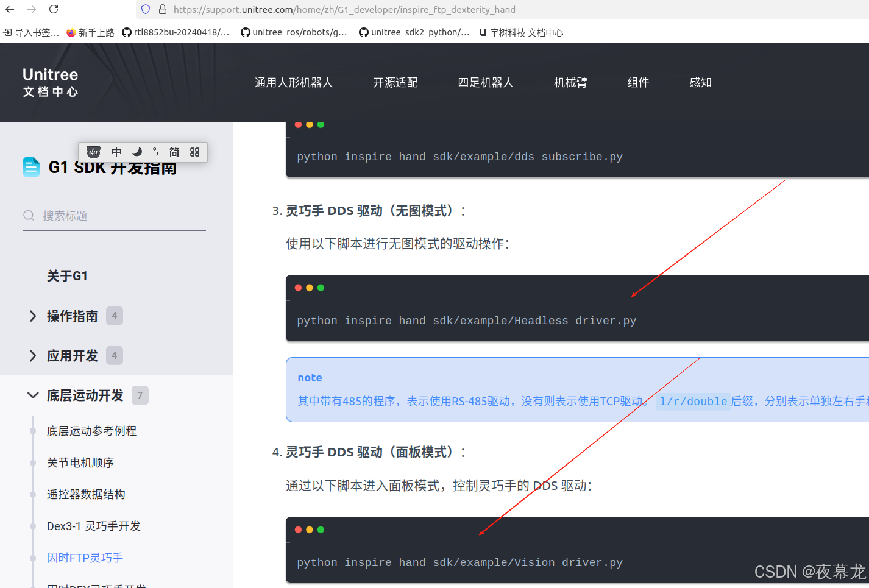Select the 中 language icon in popup toolbar
This screenshot has width=869, height=588.
(116, 152)
